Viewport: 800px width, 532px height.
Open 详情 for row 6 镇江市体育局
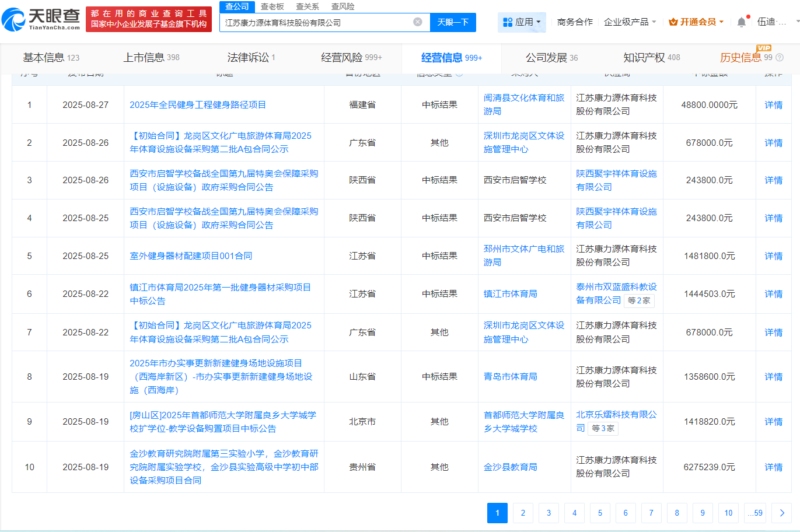pyautogui.click(x=774, y=294)
